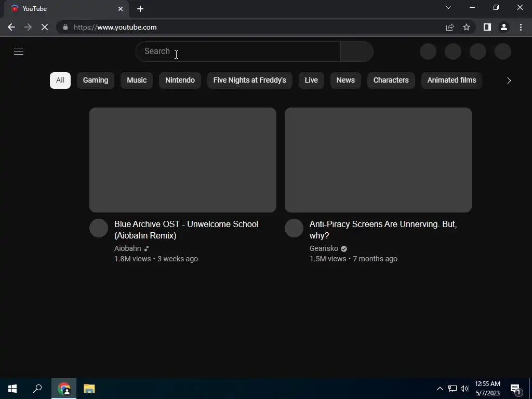Select the Live filter chip
532x399 pixels.
point(311,81)
